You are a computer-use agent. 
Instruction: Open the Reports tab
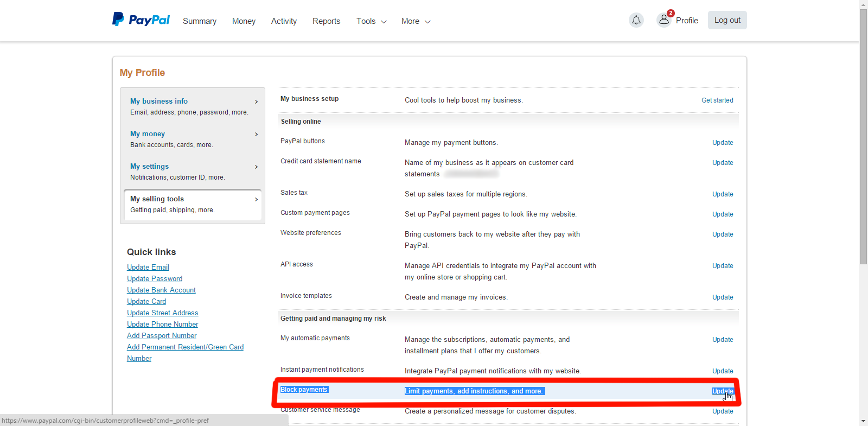point(326,21)
